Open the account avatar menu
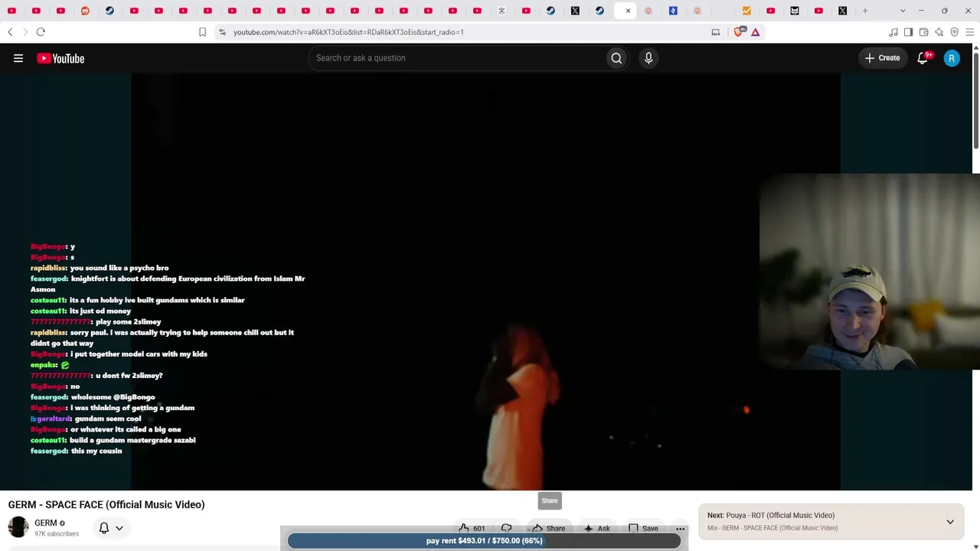980x551 pixels. click(x=952, y=58)
